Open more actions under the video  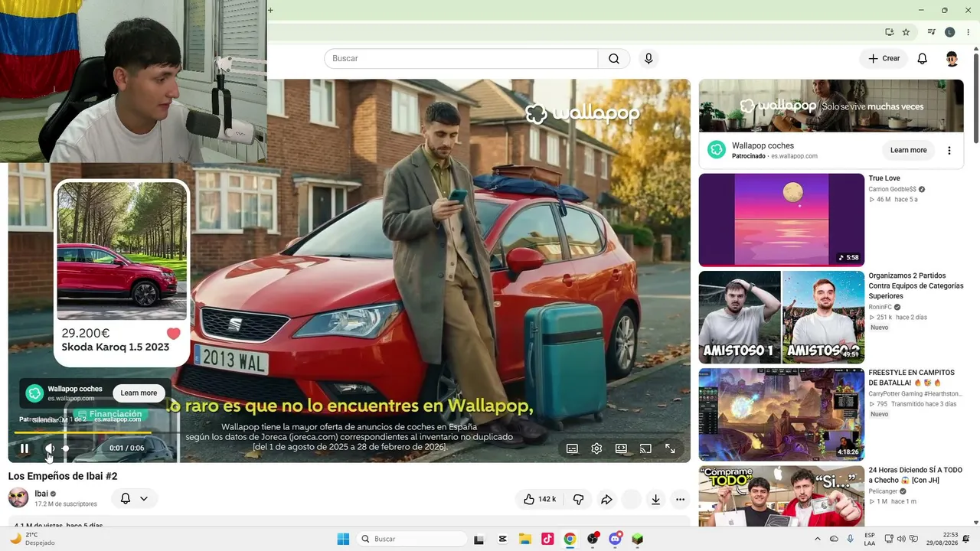pos(680,499)
